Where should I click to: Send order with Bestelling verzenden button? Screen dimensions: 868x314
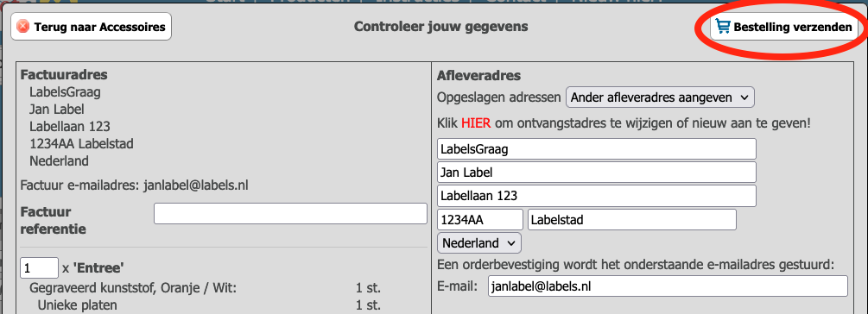(x=784, y=27)
